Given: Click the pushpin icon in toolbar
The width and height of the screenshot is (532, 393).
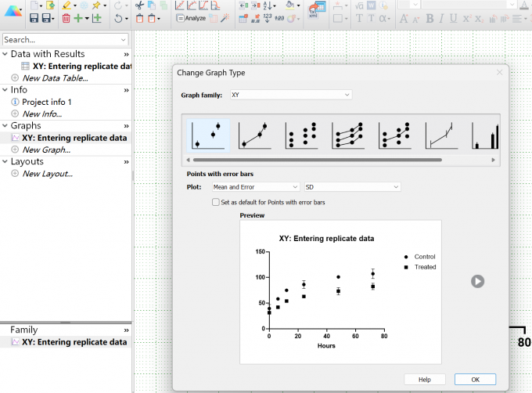Looking at the screenshot, I should click(x=96, y=5).
